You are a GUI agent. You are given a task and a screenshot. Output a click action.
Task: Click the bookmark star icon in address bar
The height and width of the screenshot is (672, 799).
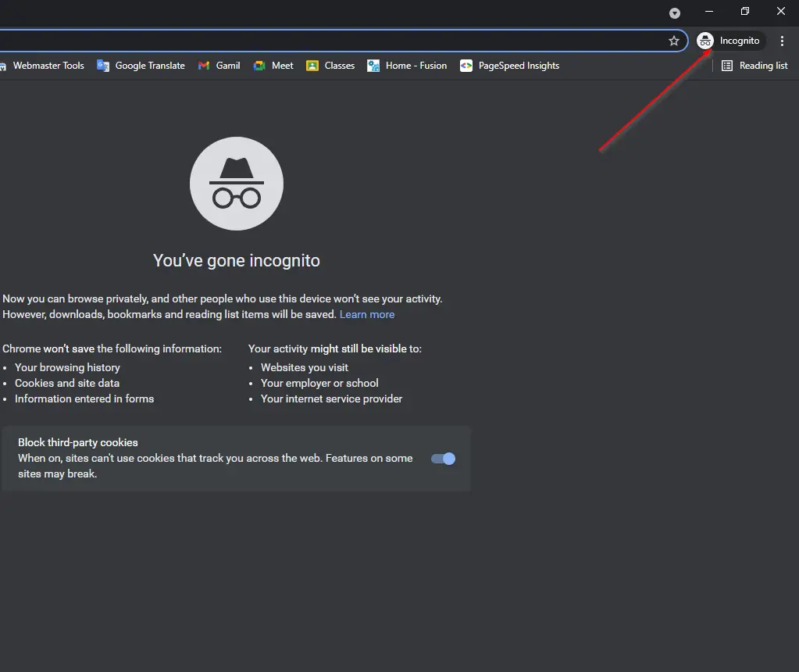click(674, 41)
